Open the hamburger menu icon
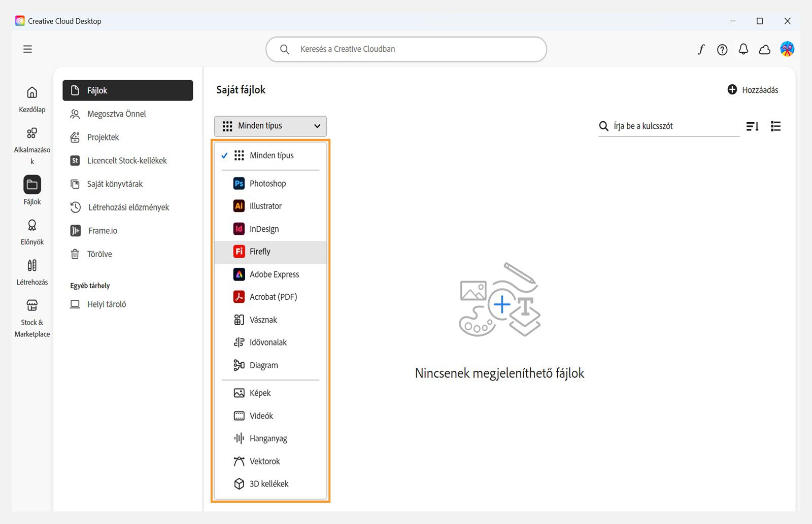The image size is (812, 524). [27, 49]
